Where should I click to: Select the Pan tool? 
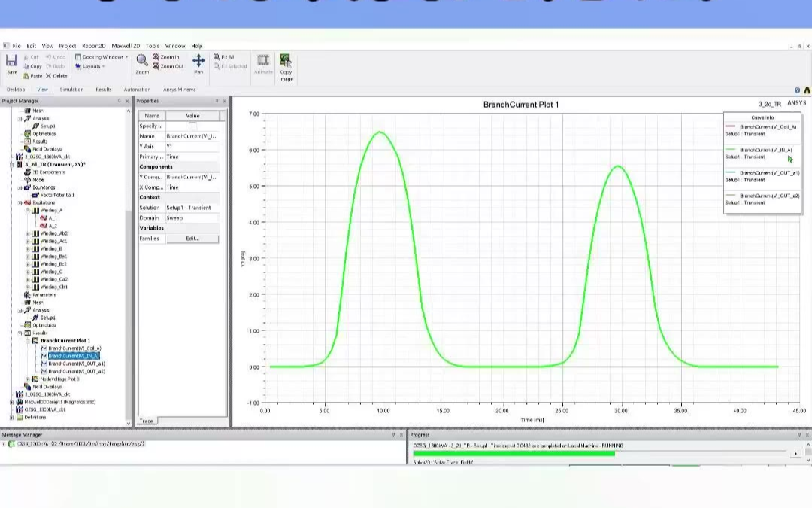point(198,62)
